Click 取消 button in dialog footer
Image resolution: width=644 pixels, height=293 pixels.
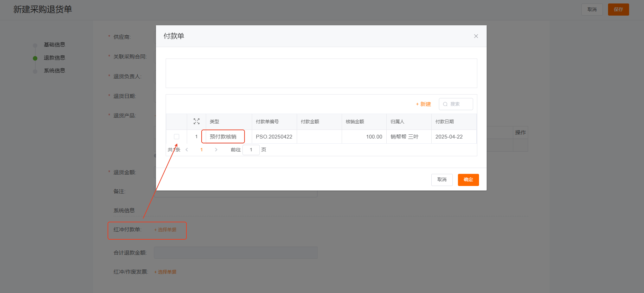click(442, 179)
